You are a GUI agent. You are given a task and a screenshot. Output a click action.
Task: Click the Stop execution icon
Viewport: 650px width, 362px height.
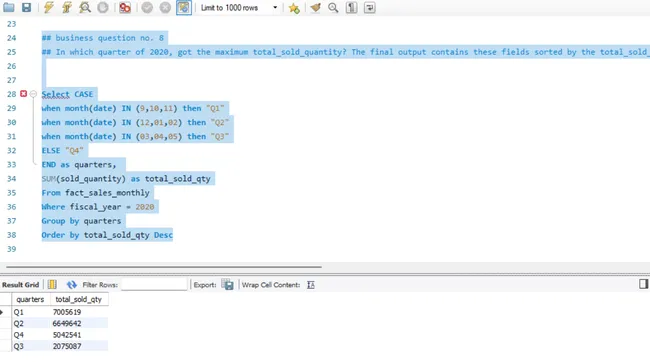103,7
